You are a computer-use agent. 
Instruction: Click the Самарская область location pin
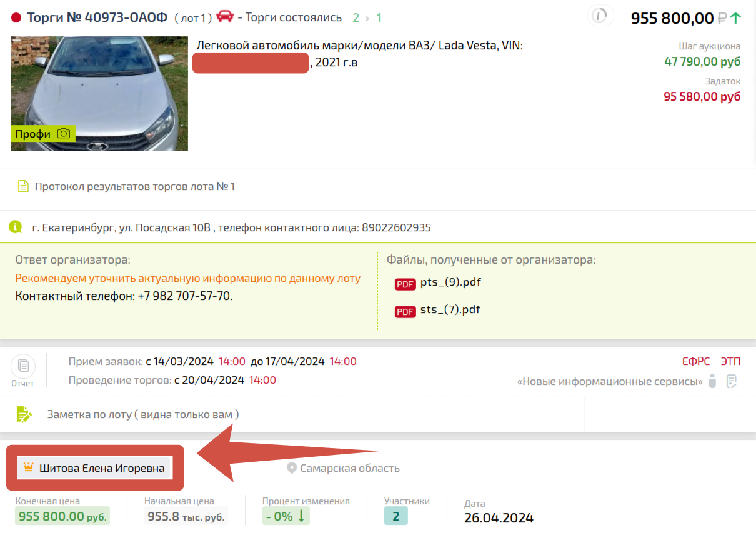point(291,468)
